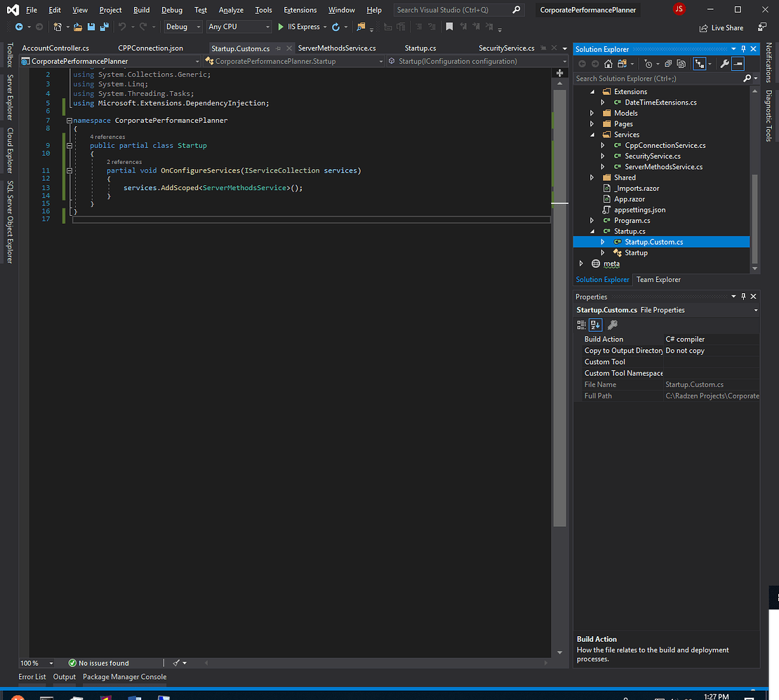The height and width of the screenshot is (700, 779).
Task: Collapse the Services folder in tree
Action: click(592, 135)
